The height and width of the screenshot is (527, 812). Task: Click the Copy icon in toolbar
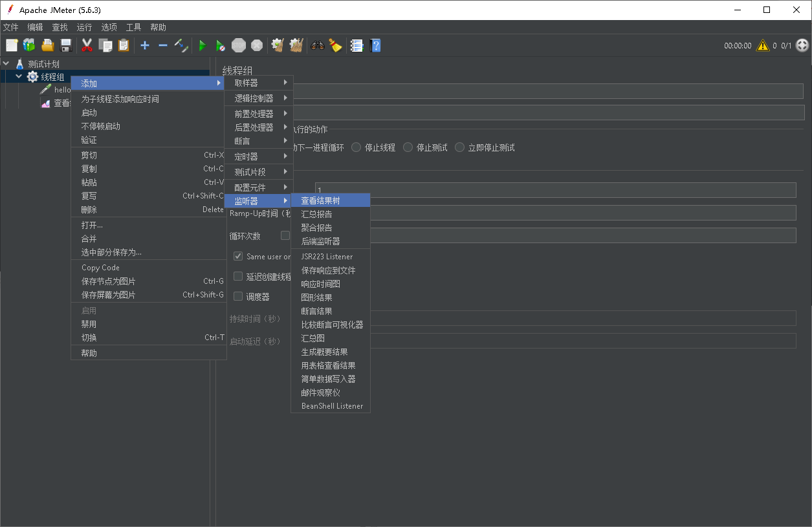click(x=105, y=45)
